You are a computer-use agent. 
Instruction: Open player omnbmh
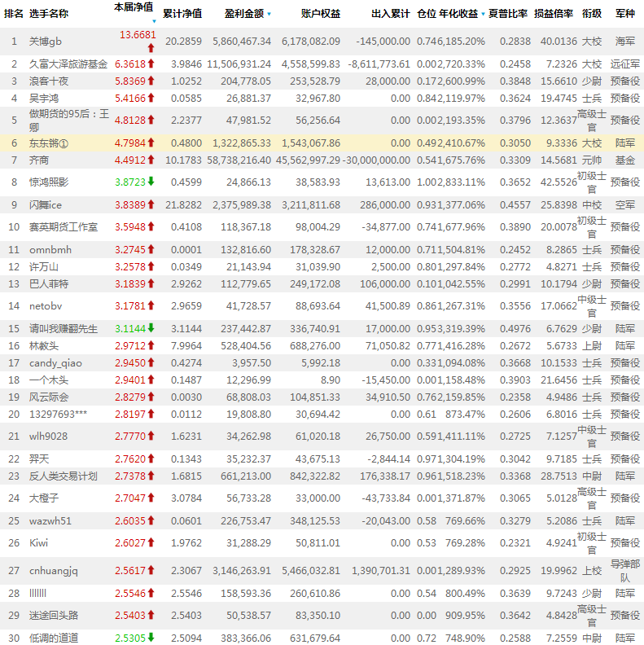click(50, 250)
